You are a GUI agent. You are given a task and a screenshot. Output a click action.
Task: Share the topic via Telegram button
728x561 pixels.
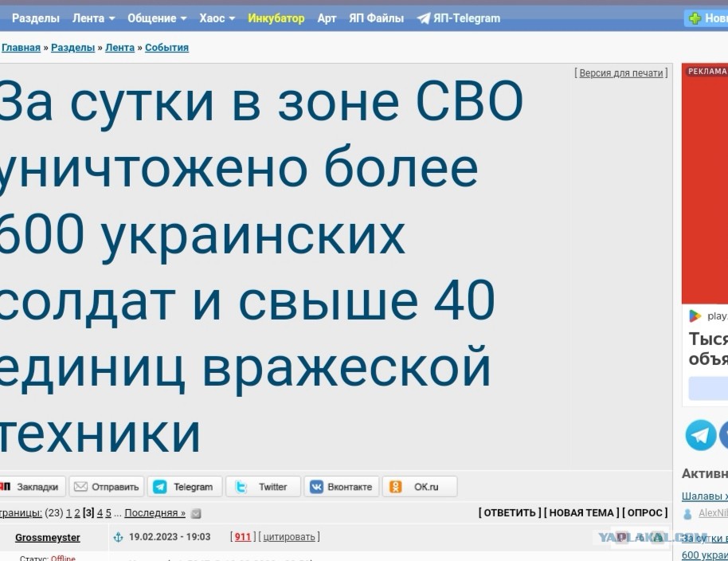coord(185,487)
